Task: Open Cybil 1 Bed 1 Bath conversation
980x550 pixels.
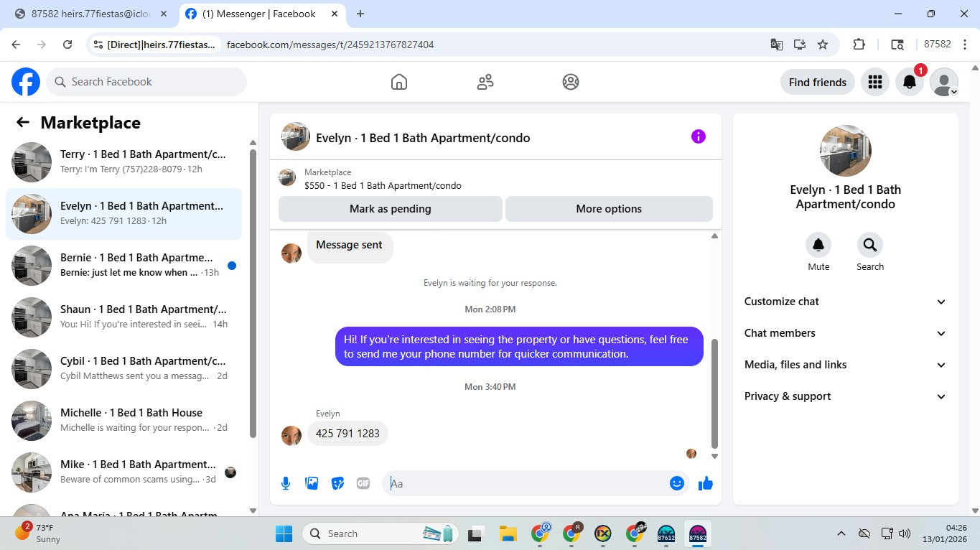Action: click(123, 369)
